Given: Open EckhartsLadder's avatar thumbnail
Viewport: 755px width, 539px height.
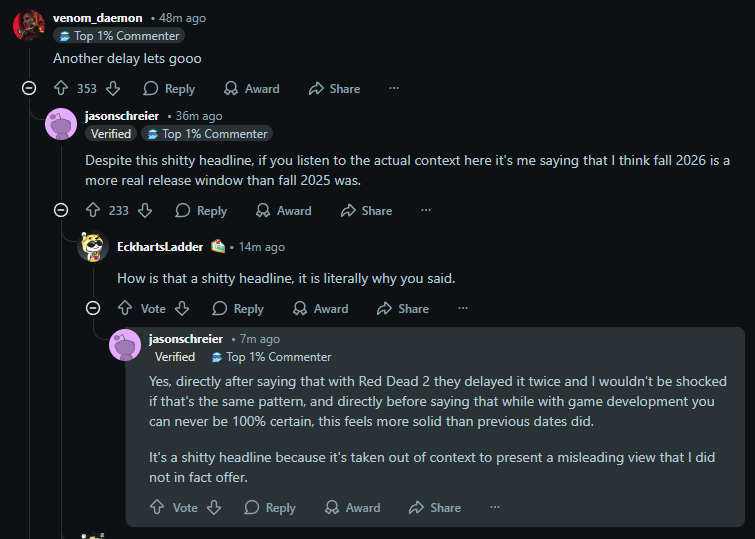Looking at the screenshot, I should pyautogui.click(x=93, y=247).
